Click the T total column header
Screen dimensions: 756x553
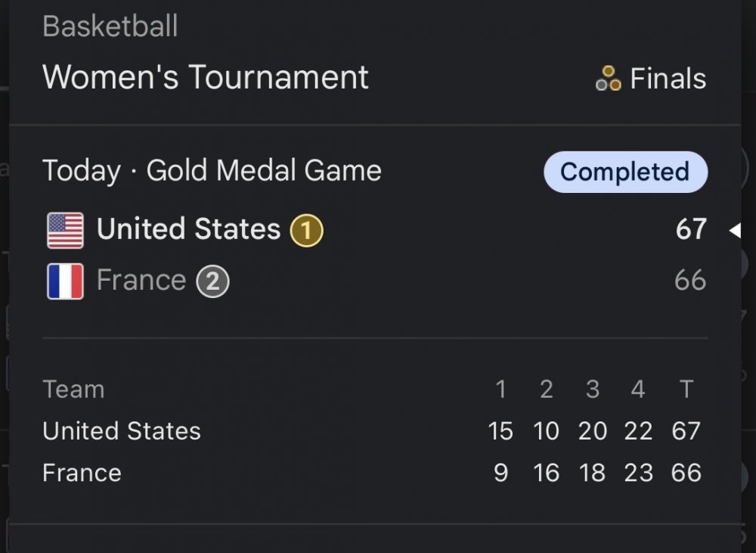(686, 390)
